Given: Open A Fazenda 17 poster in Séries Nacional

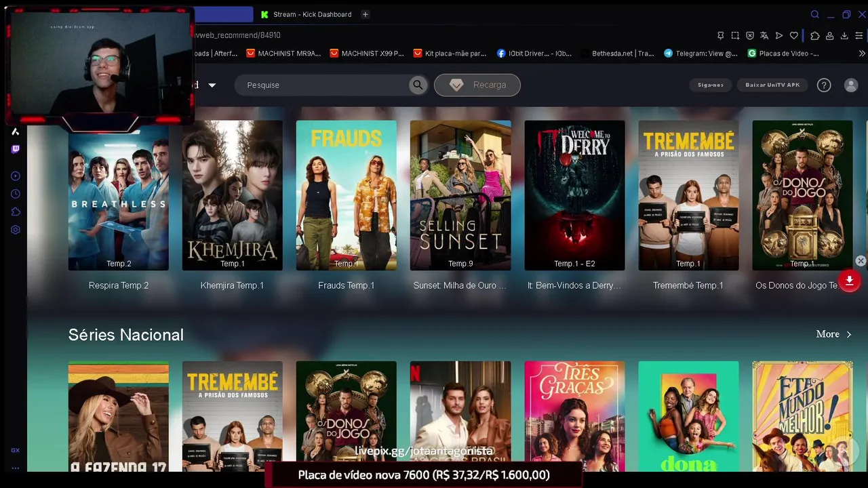Looking at the screenshot, I should tap(119, 416).
